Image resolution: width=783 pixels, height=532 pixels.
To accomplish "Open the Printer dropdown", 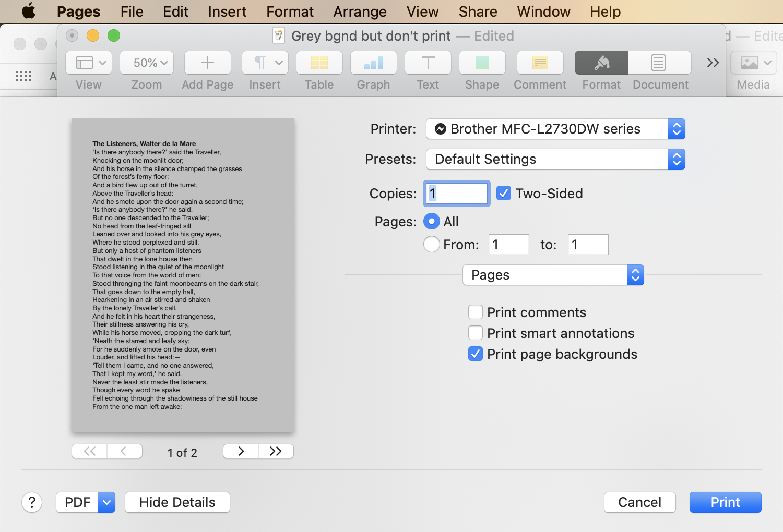I will [555, 129].
